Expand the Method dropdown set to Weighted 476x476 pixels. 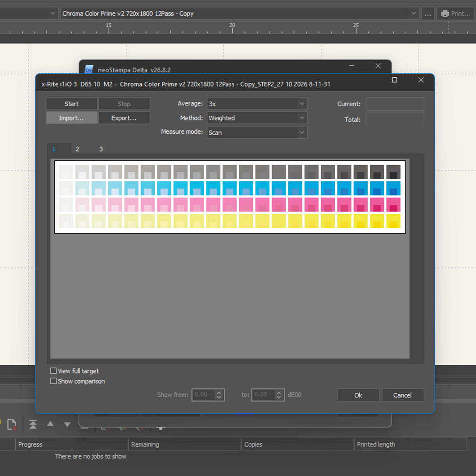pos(257,118)
